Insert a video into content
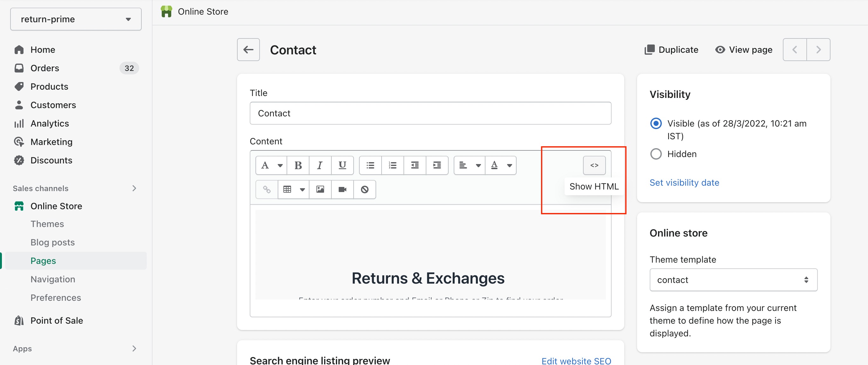Screen dimensions: 868x365 pyautogui.click(x=342, y=189)
